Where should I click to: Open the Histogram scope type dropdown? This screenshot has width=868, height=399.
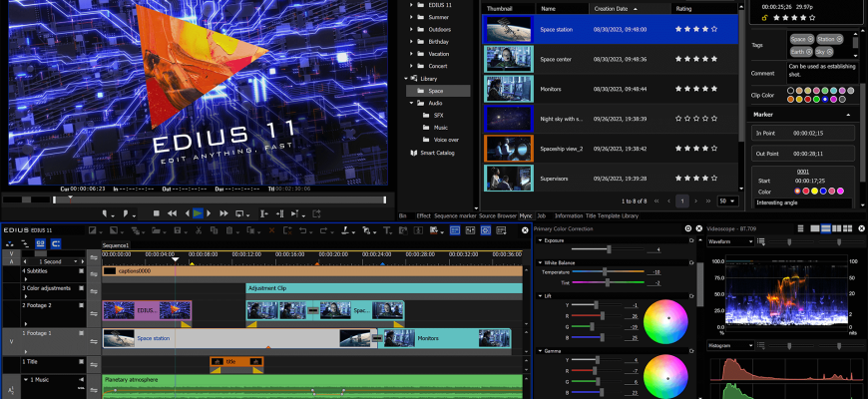pyautogui.click(x=730, y=346)
